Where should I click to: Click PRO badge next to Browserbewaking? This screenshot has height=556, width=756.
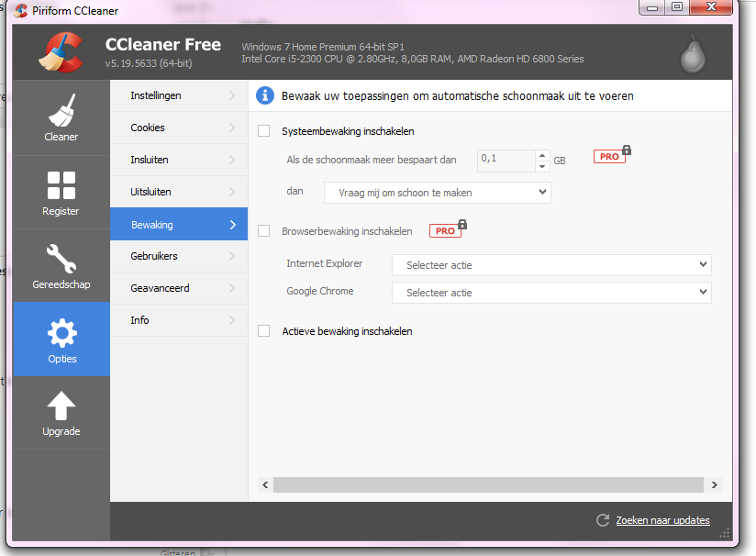point(446,230)
